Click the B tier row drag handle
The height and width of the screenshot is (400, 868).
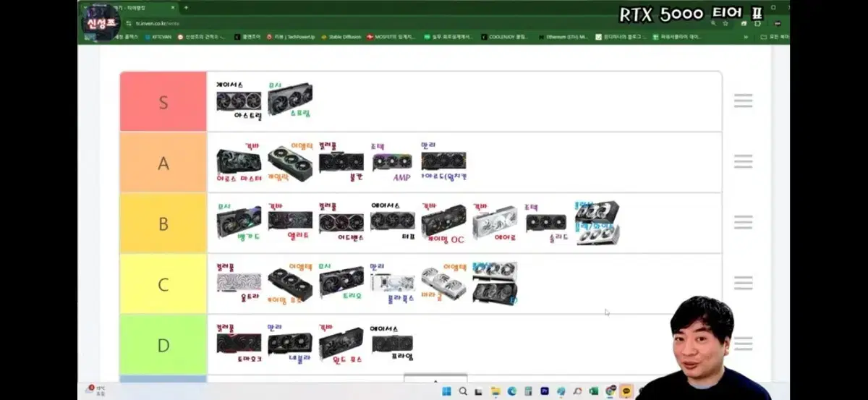743,222
